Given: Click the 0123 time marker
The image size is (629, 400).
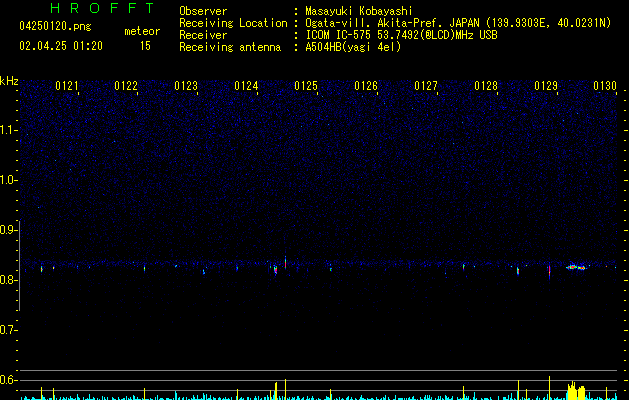Looking at the screenshot, I should point(186,86).
